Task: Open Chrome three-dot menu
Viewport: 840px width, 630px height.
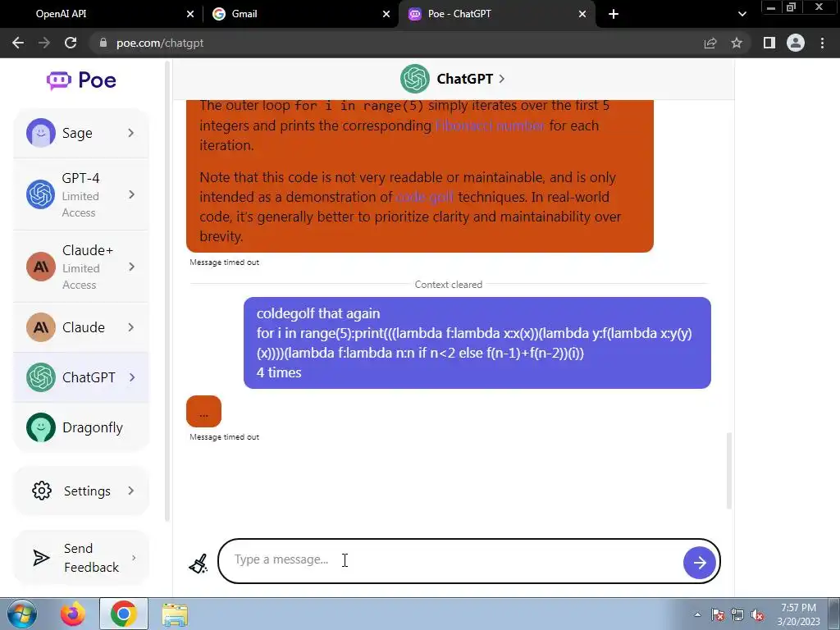Action: 822,43
